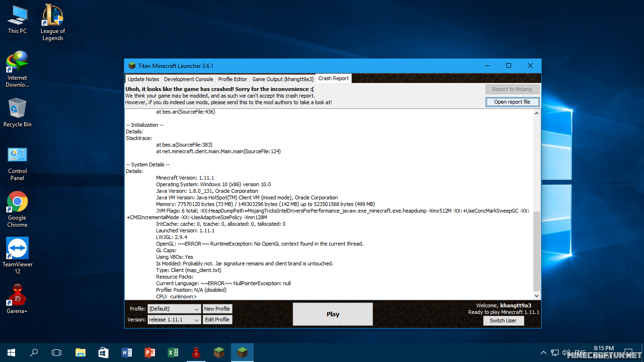Image resolution: width=644 pixels, height=362 pixels.
Task: Click the crash report vertical scrollbar
Action: (x=537, y=251)
